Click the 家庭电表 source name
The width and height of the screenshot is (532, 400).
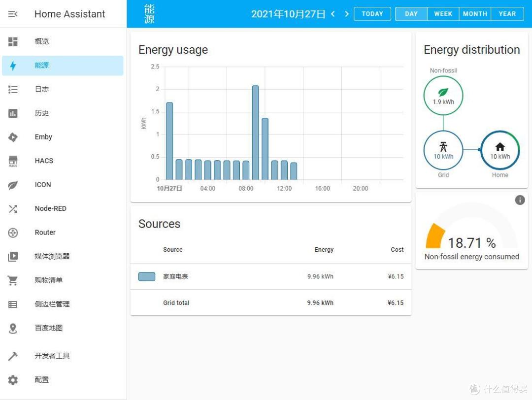click(175, 276)
